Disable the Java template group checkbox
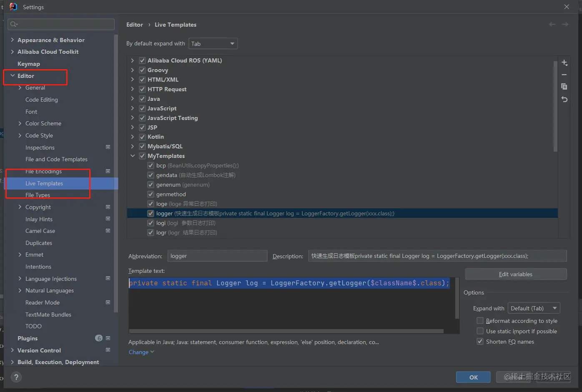This screenshot has width=582, height=392. 142,99
